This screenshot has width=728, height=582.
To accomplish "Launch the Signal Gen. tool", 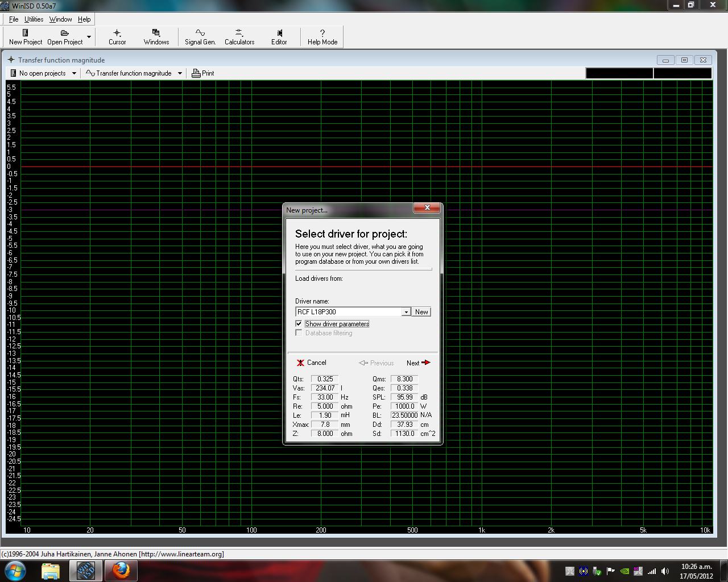I will point(200,34).
